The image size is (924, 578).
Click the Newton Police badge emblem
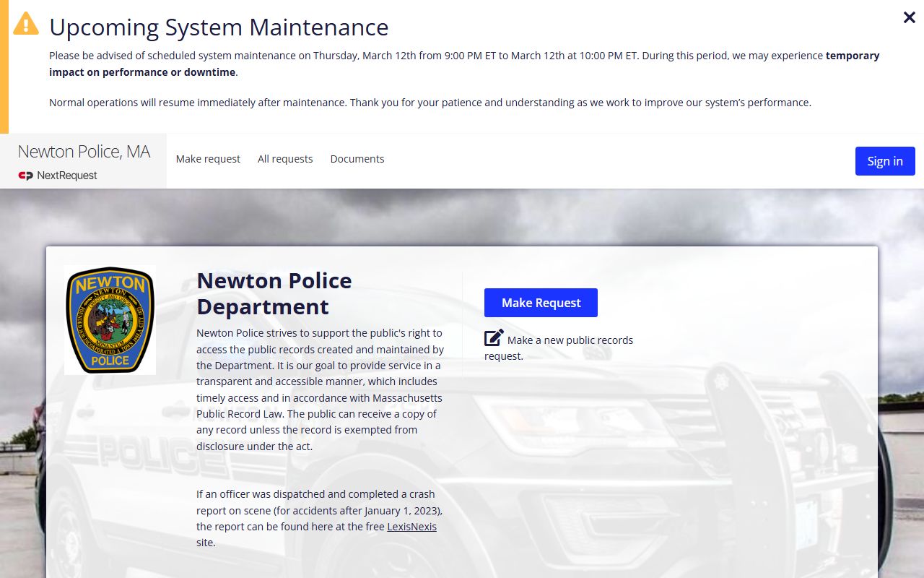click(110, 320)
